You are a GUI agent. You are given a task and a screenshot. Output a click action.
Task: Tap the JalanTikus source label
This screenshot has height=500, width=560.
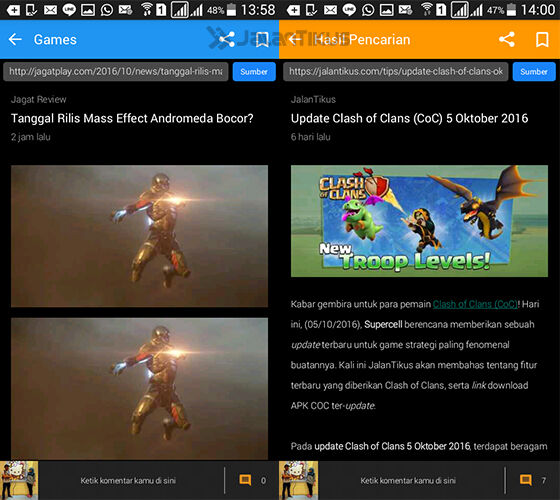click(313, 99)
